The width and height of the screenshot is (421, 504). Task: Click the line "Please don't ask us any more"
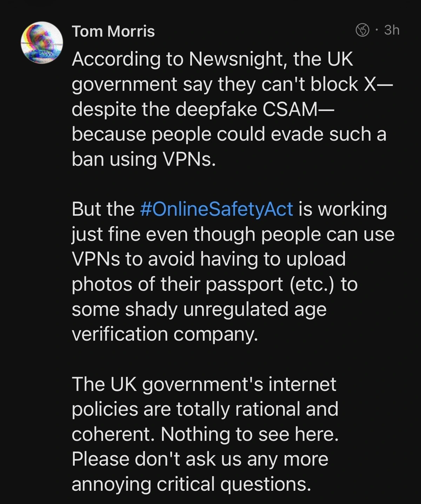tap(200, 459)
